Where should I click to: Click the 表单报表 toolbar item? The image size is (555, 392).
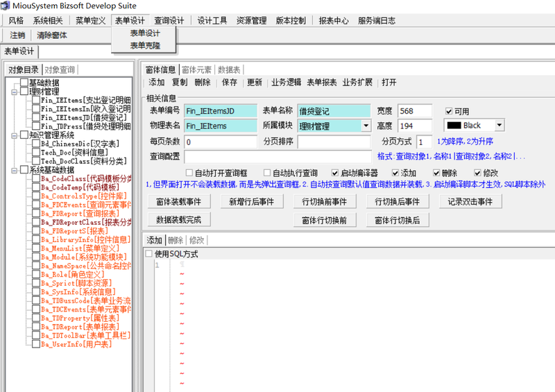coord(322,83)
